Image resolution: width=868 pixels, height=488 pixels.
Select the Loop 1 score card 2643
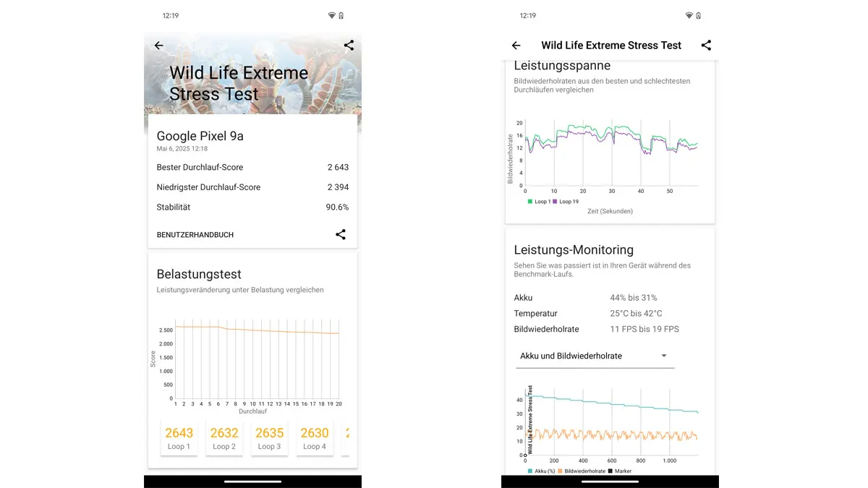coord(179,437)
